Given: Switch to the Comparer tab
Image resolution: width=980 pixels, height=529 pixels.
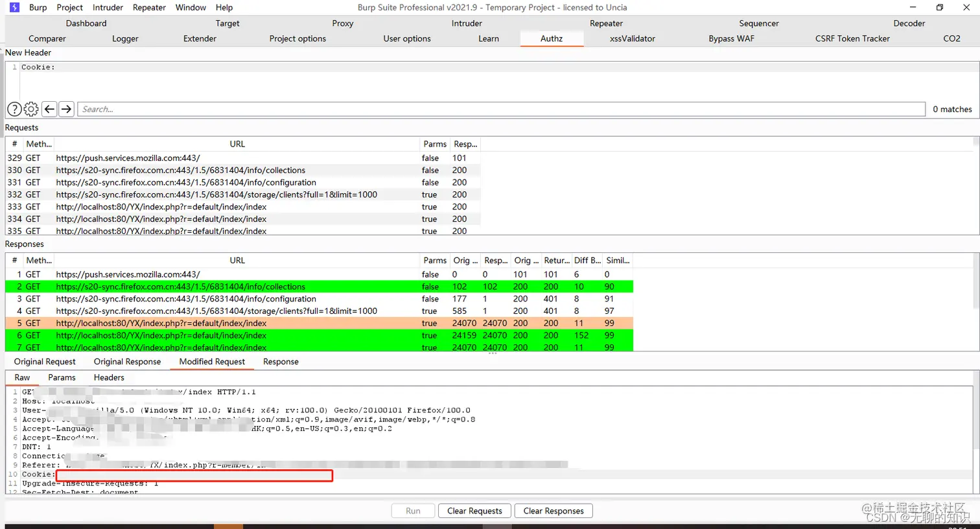Looking at the screenshot, I should (47, 39).
